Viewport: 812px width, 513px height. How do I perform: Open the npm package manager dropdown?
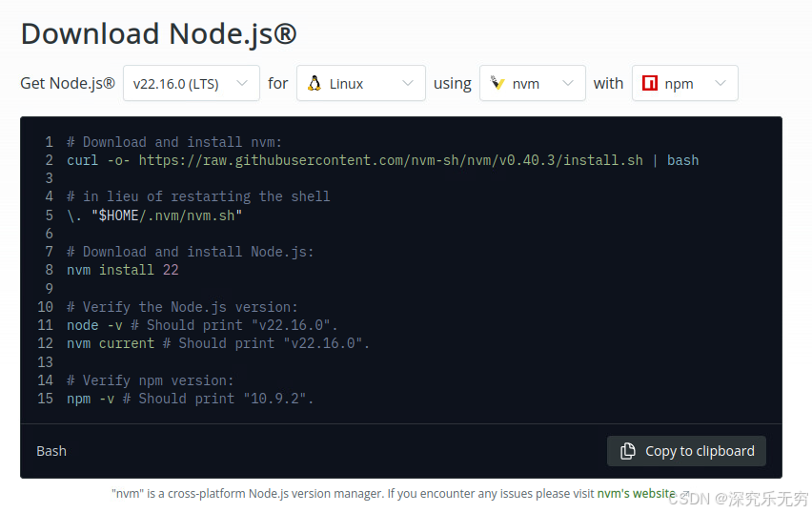(684, 83)
